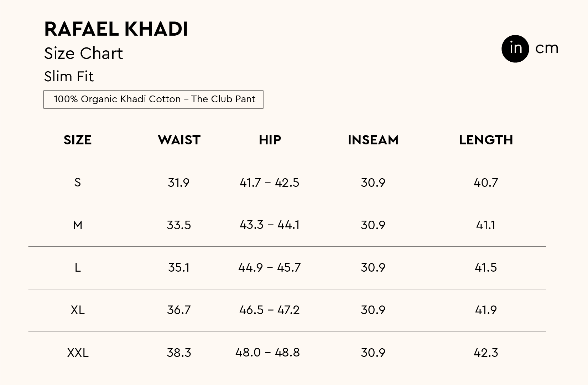Click the SIZE column header
The image size is (588, 385).
pos(78,140)
